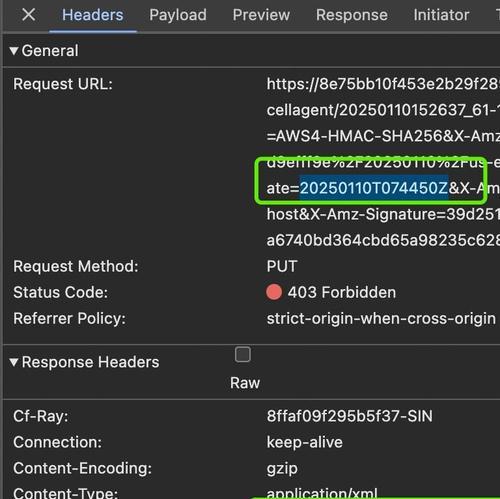Enable the Raw response headers checkbox

pyautogui.click(x=243, y=354)
